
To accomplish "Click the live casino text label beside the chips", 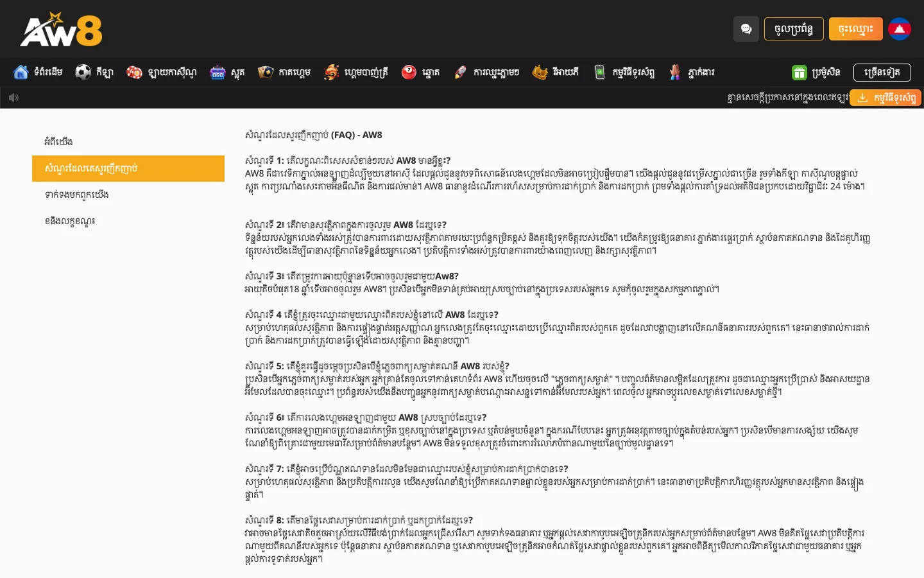I will pyautogui.click(x=172, y=72).
